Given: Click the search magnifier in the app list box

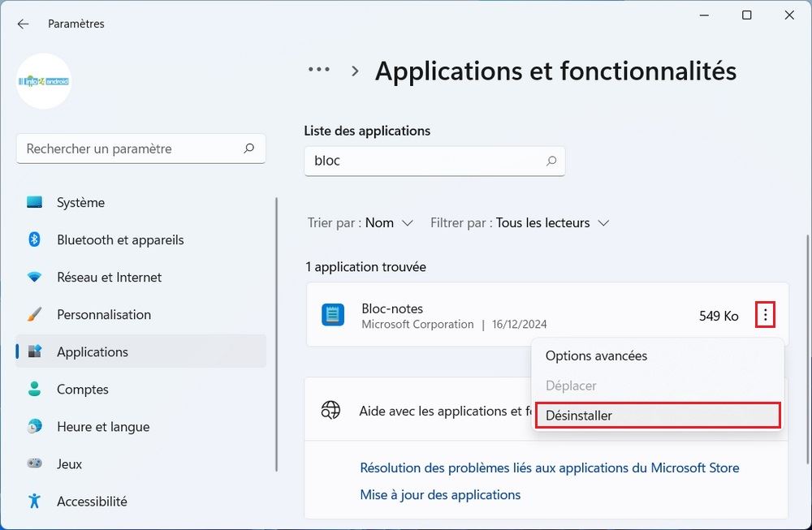Looking at the screenshot, I should [x=551, y=161].
